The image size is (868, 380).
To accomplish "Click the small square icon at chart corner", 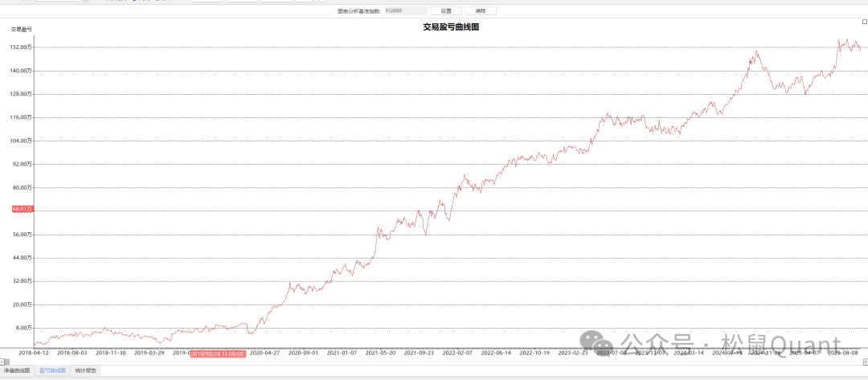I will point(864,22).
